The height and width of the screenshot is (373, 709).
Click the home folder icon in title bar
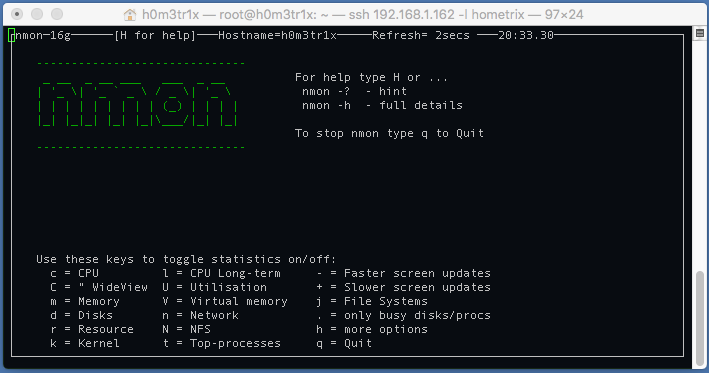[130, 15]
